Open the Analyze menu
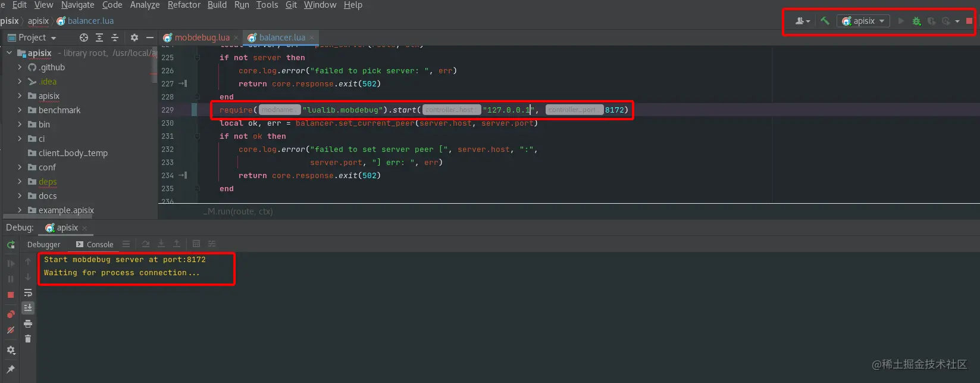The width and height of the screenshot is (980, 383). pos(145,5)
